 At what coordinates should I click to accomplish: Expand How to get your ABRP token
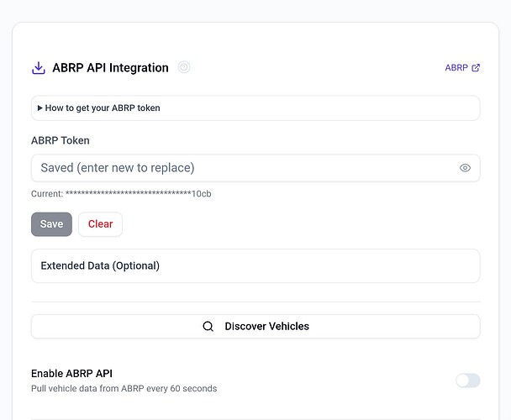(x=255, y=108)
